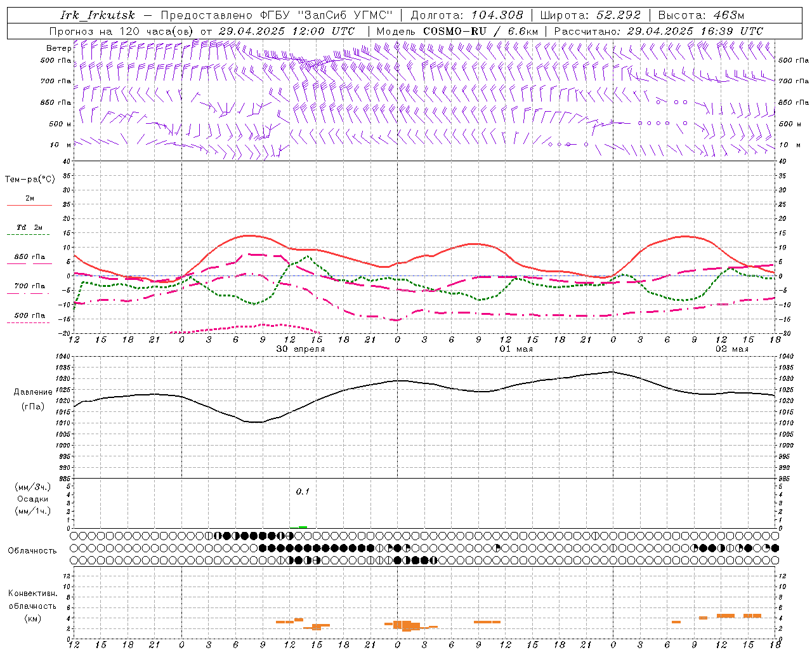
Task: Click the Td 2м legend entry
Action: point(29,227)
